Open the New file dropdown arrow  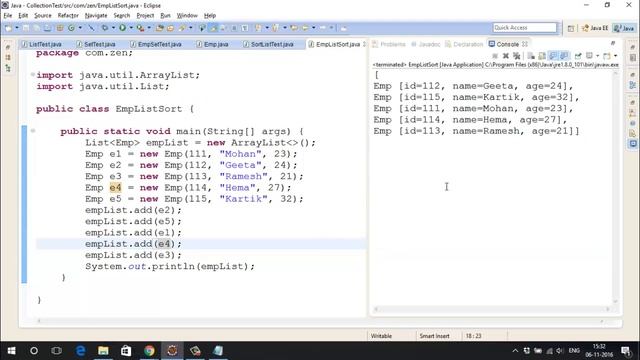17,28
